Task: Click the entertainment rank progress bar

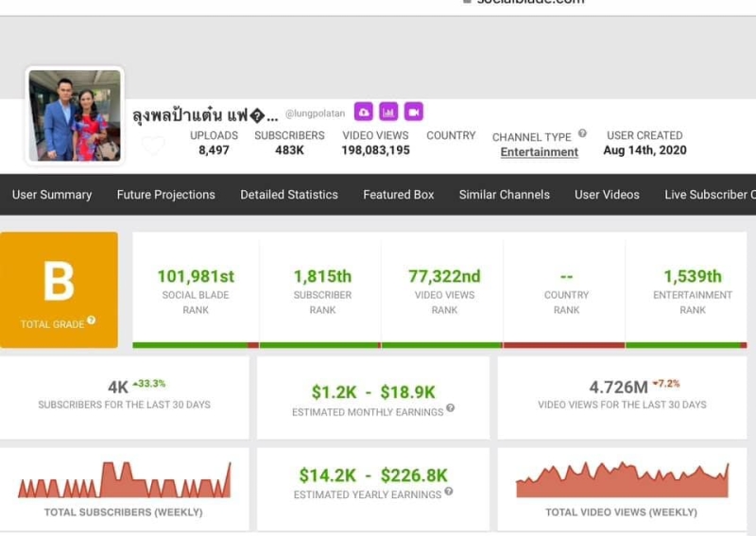Action: click(687, 345)
